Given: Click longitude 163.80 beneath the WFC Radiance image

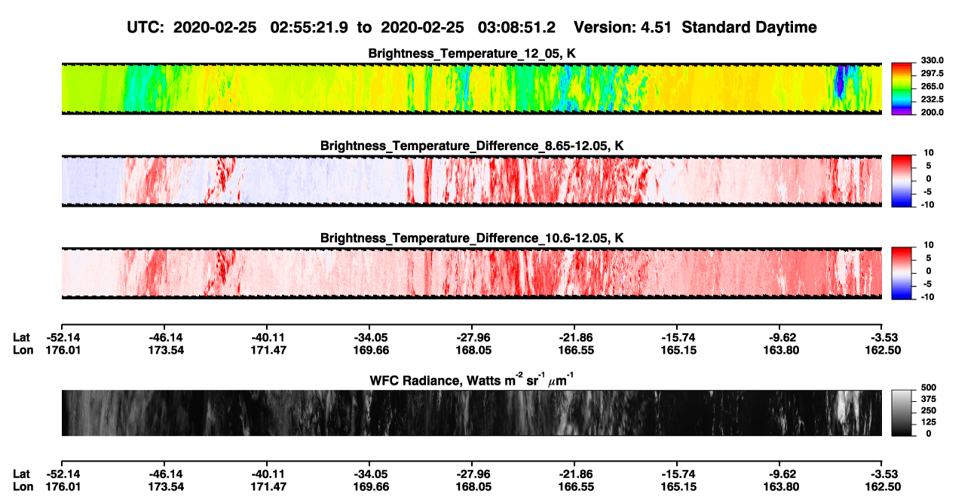Looking at the screenshot, I should [x=782, y=487].
